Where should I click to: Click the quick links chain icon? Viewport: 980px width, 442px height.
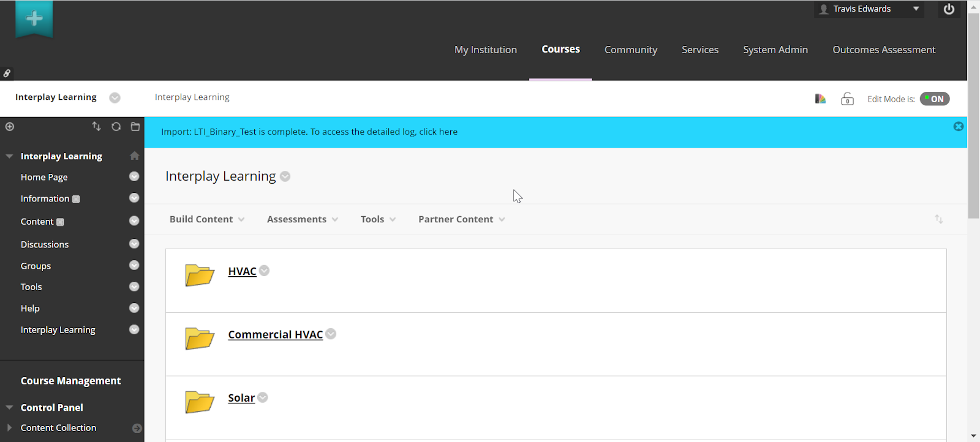tap(7, 73)
